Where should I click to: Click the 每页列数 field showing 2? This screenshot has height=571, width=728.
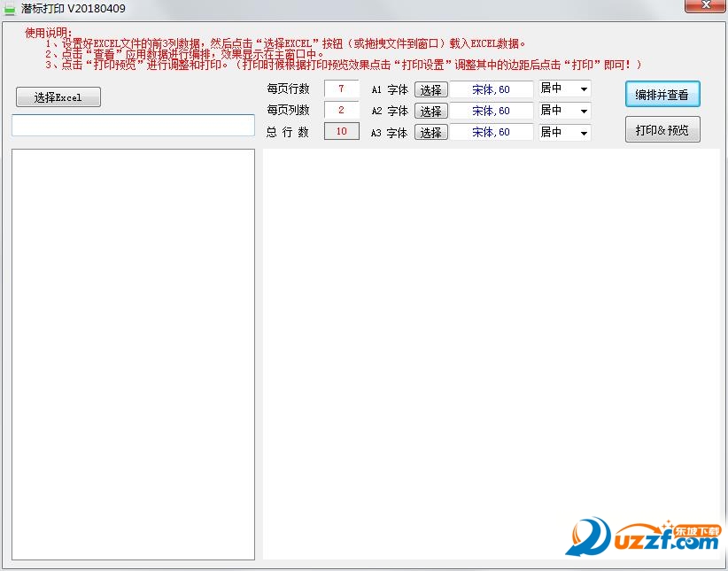(341, 110)
